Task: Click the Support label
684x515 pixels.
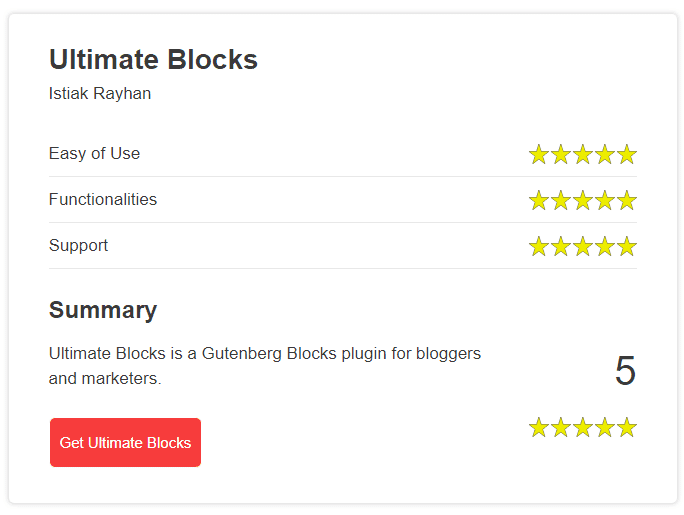Action: (x=78, y=246)
